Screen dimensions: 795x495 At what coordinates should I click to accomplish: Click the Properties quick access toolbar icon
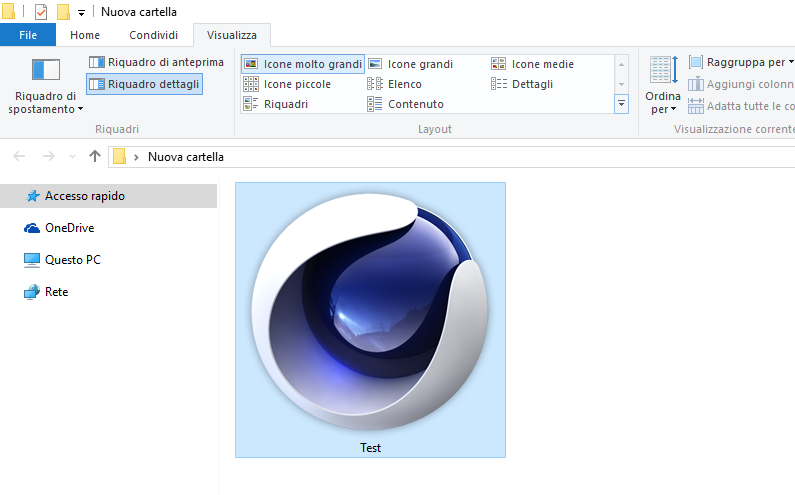(x=41, y=12)
